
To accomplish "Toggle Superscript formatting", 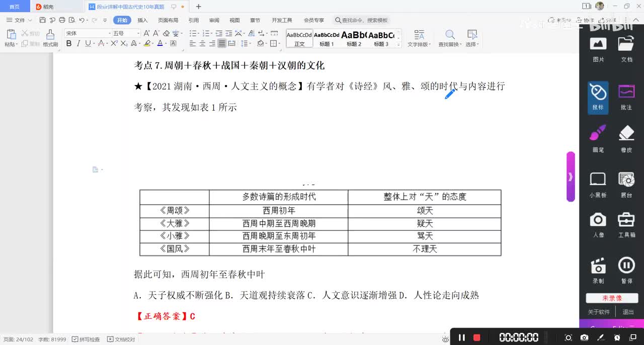I will (114, 44).
